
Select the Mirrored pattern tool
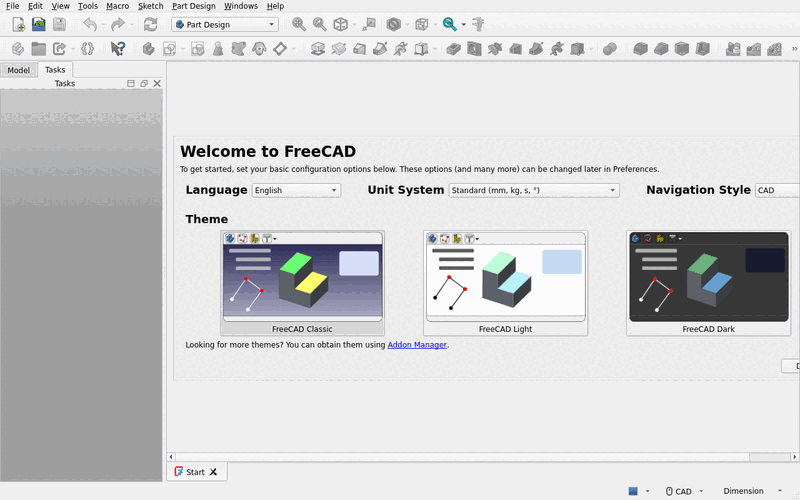click(733, 48)
